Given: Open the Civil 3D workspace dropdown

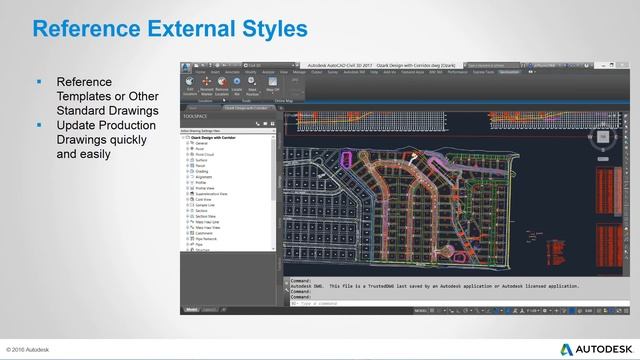Looking at the screenshot, I should pyautogui.click(x=269, y=65).
